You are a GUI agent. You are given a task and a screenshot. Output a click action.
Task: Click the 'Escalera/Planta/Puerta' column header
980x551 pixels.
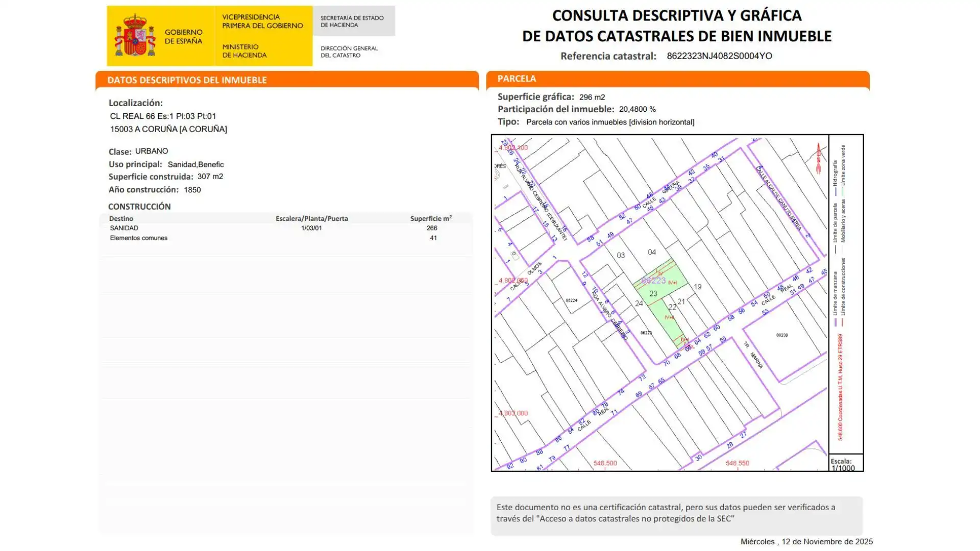click(x=312, y=218)
